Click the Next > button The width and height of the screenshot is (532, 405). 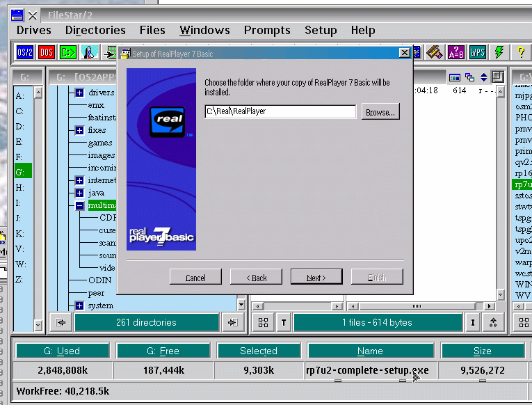[316, 277]
